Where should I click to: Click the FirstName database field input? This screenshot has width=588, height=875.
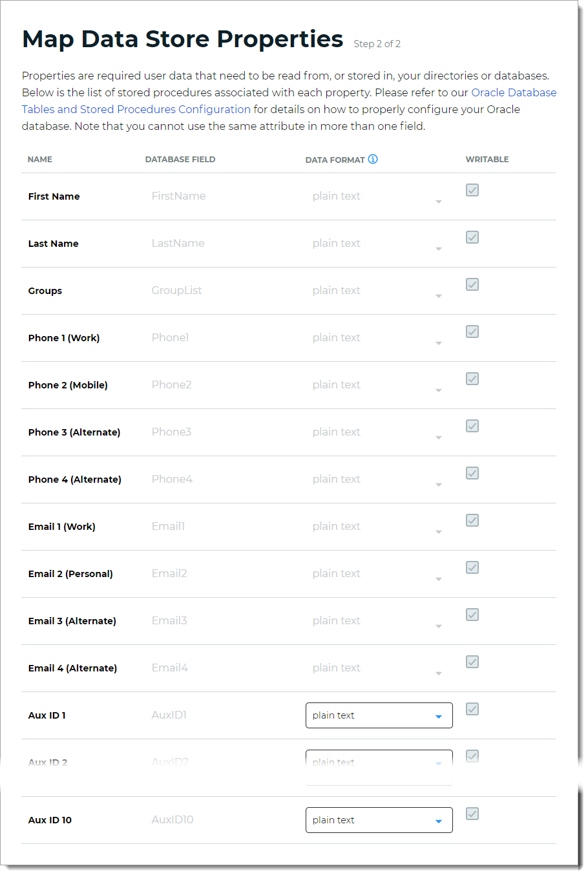point(178,196)
